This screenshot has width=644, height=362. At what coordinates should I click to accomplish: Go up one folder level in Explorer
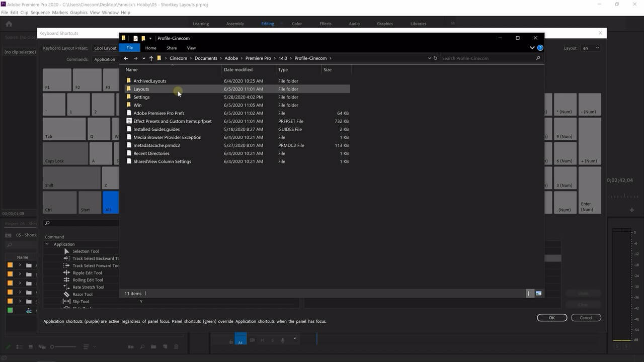point(151,58)
